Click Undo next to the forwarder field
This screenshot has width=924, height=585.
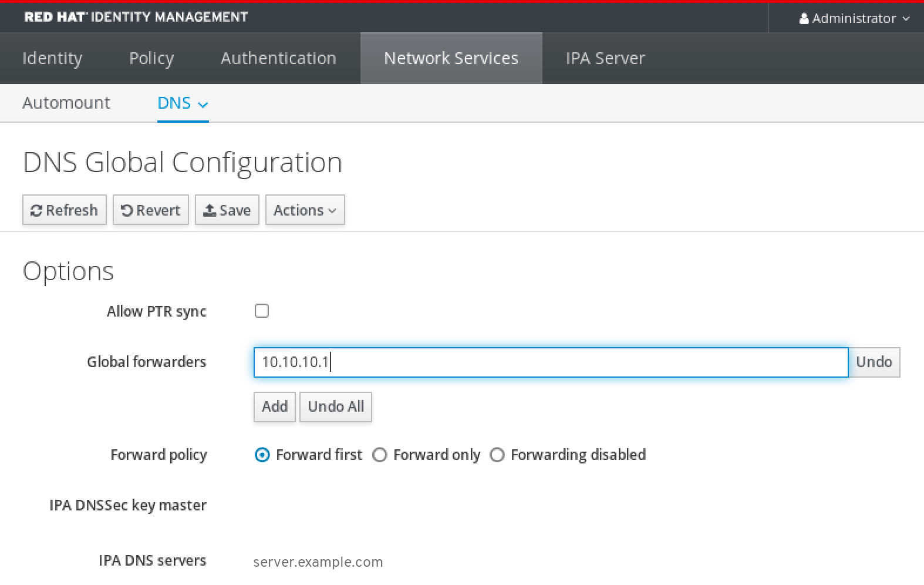(874, 362)
